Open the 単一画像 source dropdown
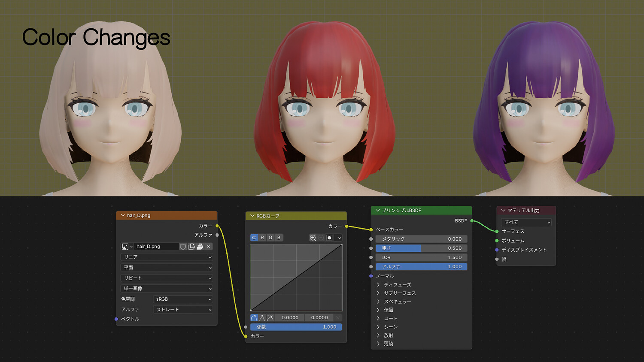The height and width of the screenshot is (362, 644). [167, 289]
